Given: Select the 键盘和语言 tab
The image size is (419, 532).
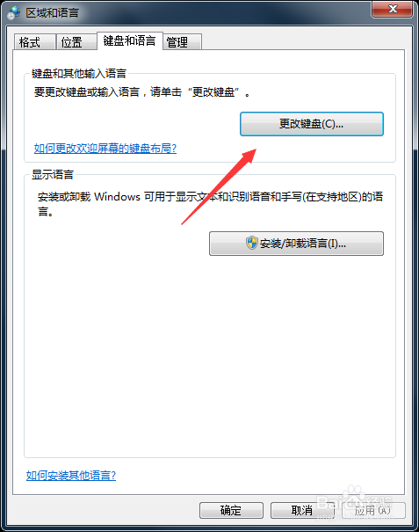Looking at the screenshot, I should tap(130, 41).
